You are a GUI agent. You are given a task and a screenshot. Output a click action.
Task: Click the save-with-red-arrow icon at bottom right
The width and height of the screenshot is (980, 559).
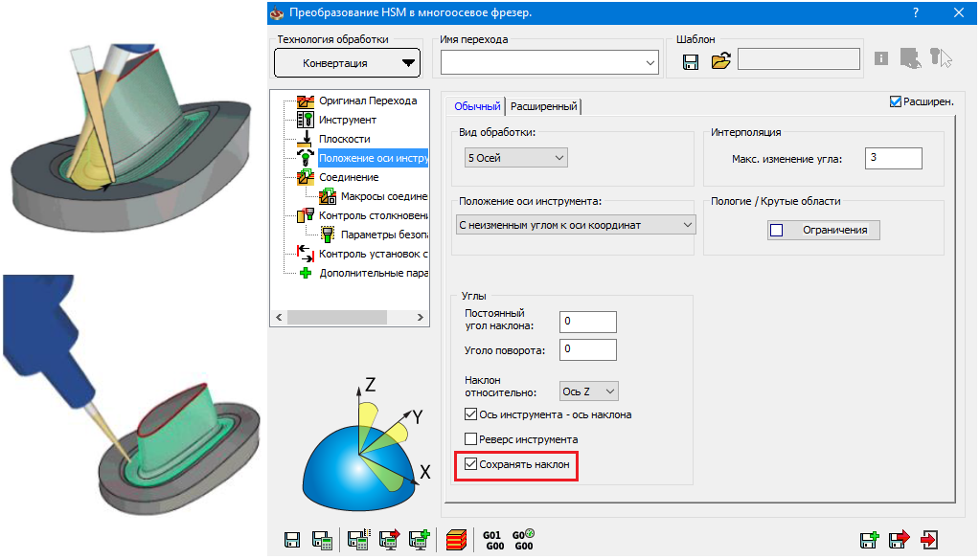click(899, 540)
